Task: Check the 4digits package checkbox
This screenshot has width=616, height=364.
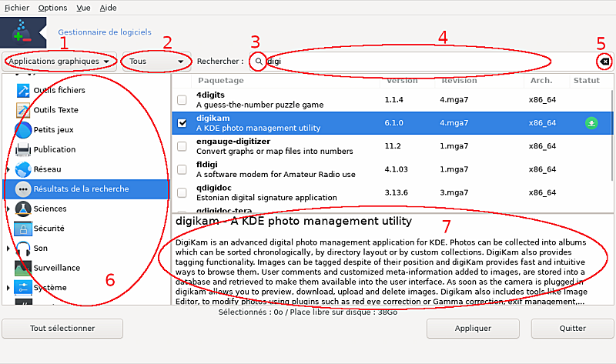Action: [182, 100]
